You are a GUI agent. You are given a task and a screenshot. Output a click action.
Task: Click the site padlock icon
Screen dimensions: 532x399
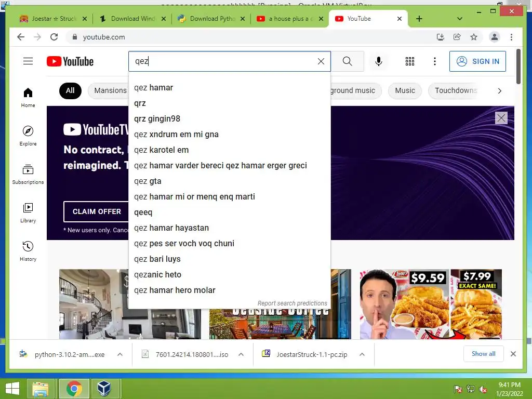[x=75, y=37]
